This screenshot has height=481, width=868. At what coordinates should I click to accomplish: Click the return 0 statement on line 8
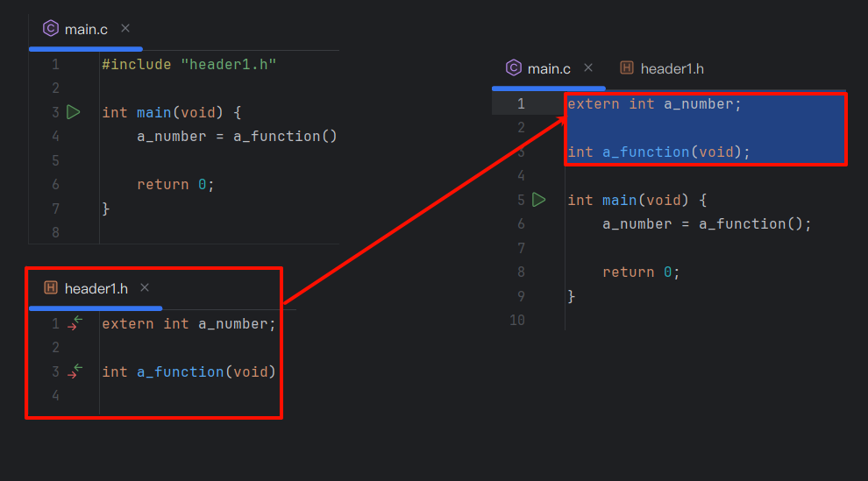pyautogui.click(x=641, y=272)
